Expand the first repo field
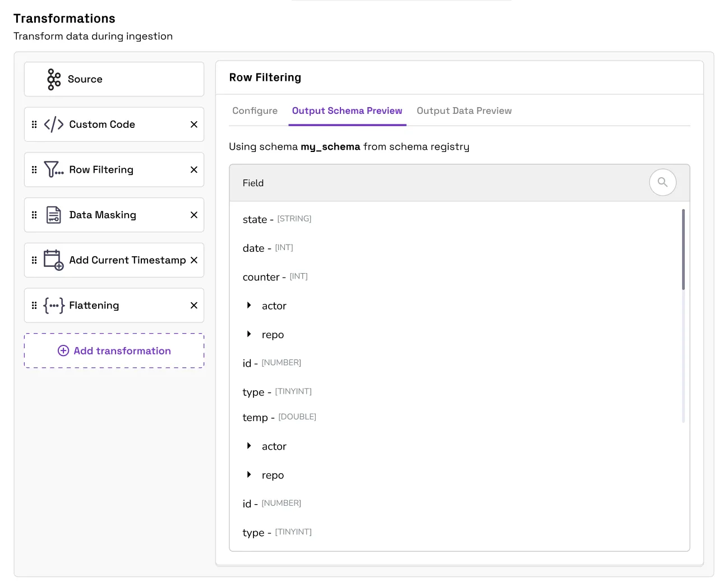This screenshot has width=728, height=586. tap(249, 334)
